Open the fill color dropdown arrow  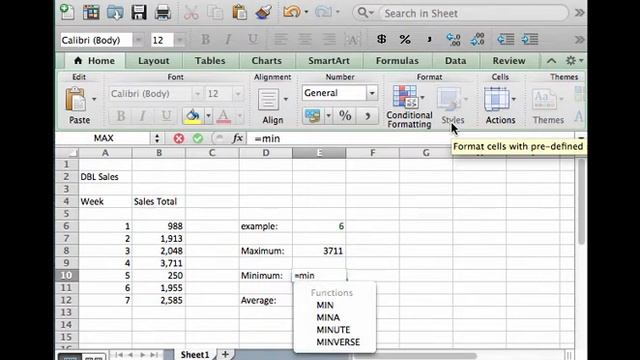tap(208, 116)
